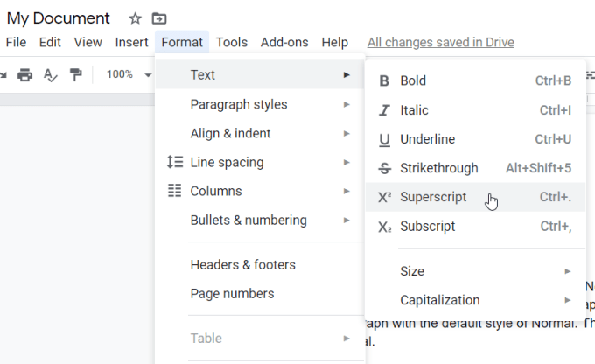Click the spell check icon

[50, 74]
